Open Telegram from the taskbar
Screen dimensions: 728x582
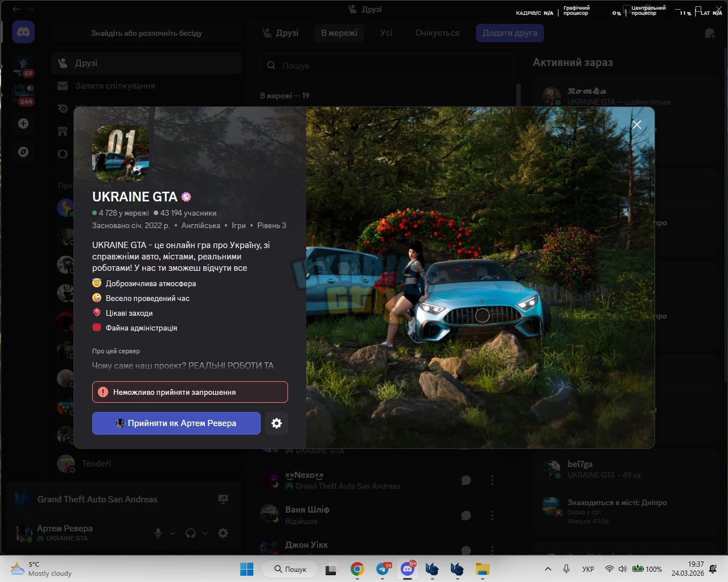coord(384,569)
